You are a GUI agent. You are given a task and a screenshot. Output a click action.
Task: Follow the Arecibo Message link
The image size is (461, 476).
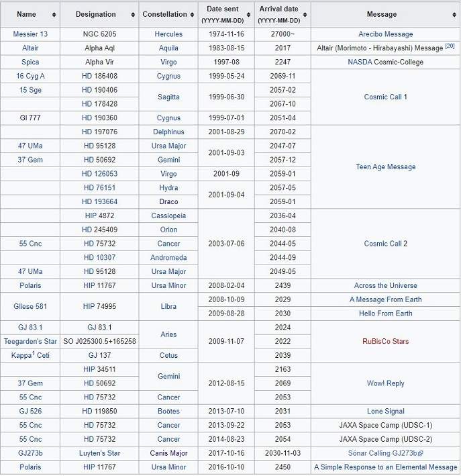coord(385,34)
